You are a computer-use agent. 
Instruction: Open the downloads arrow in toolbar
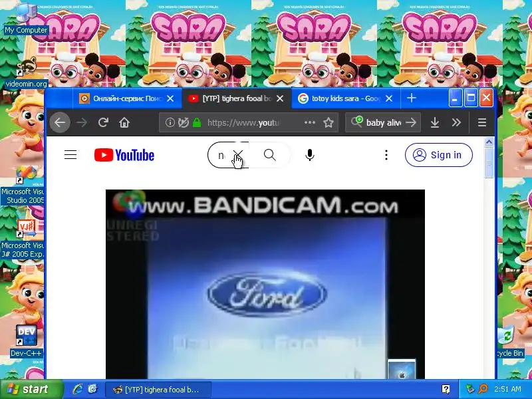point(435,122)
